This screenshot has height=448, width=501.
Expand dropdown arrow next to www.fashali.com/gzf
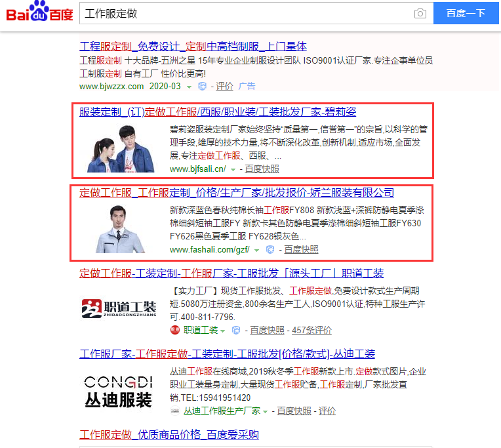[256, 251]
